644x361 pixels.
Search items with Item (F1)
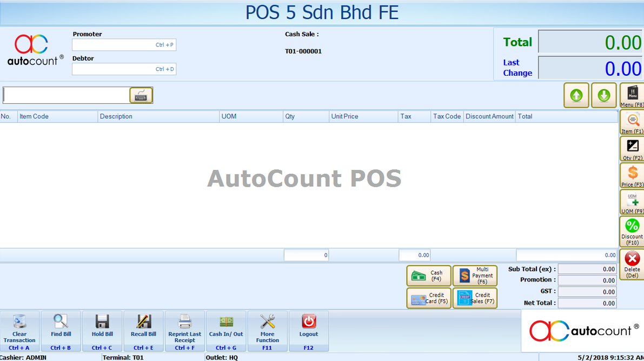click(x=632, y=122)
